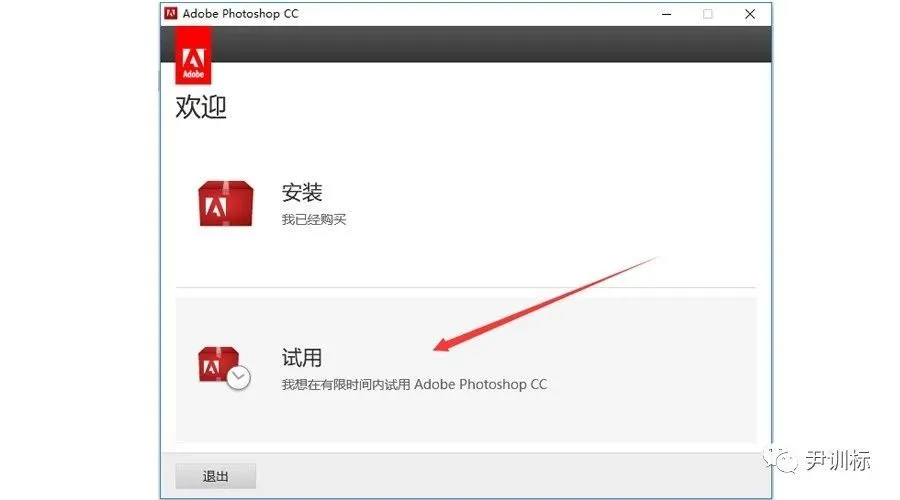Click the trial box icon with clock
The height and width of the screenshot is (500, 900).
(x=224, y=368)
